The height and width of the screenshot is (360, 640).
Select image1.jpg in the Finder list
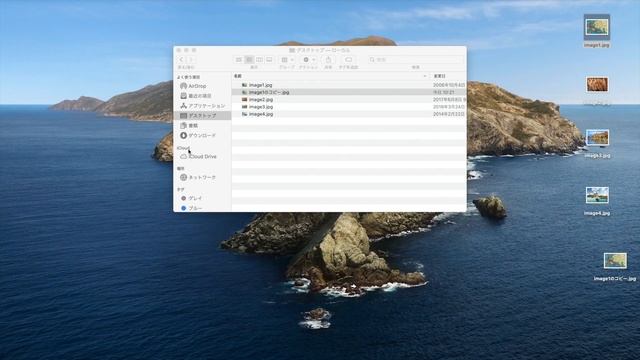coord(349,85)
